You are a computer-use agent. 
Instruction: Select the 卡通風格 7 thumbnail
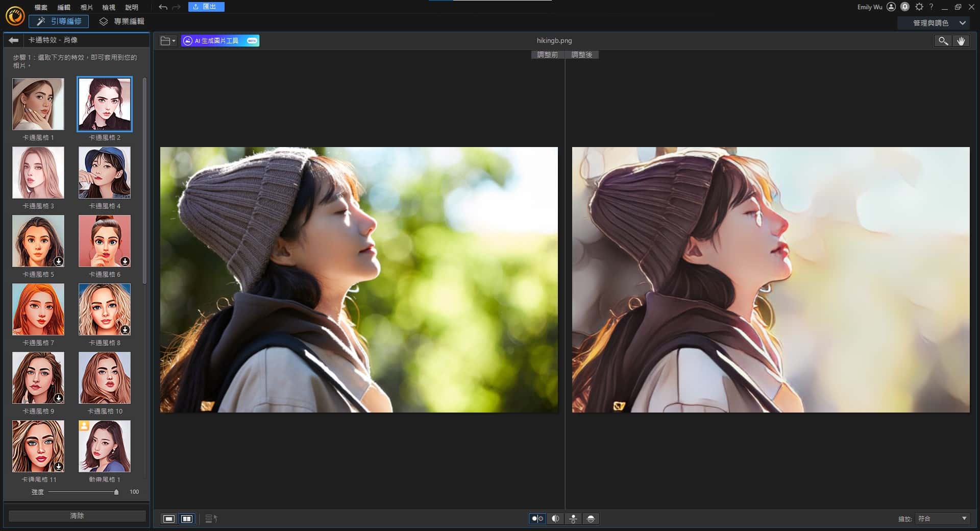[38, 309]
